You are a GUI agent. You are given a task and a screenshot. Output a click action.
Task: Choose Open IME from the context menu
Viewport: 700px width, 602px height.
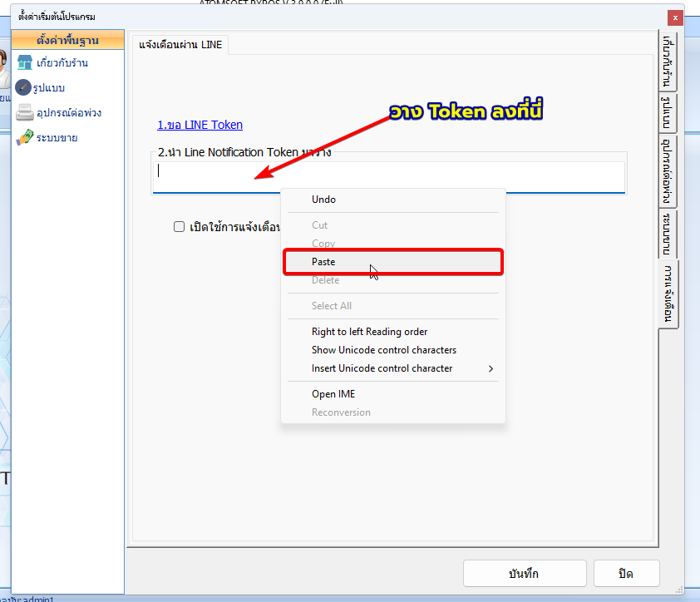pos(393,394)
